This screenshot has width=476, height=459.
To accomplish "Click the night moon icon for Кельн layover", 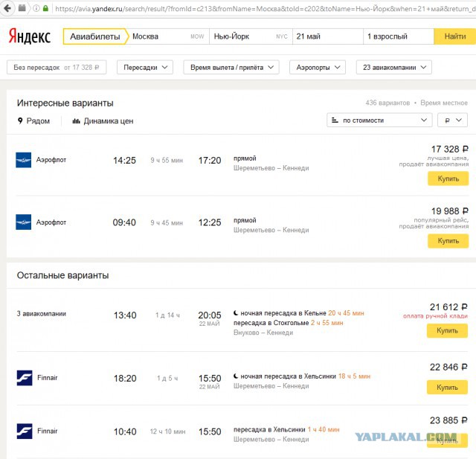I will (236, 312).
